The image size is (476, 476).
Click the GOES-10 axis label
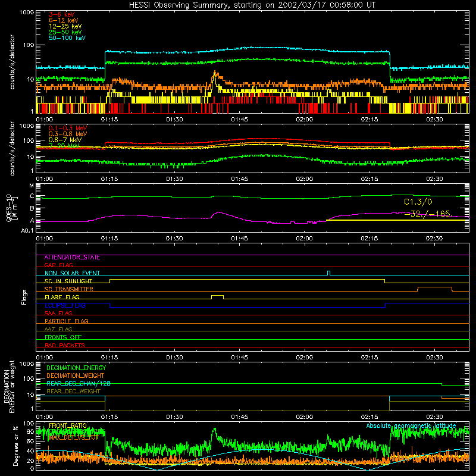point(11,208)
